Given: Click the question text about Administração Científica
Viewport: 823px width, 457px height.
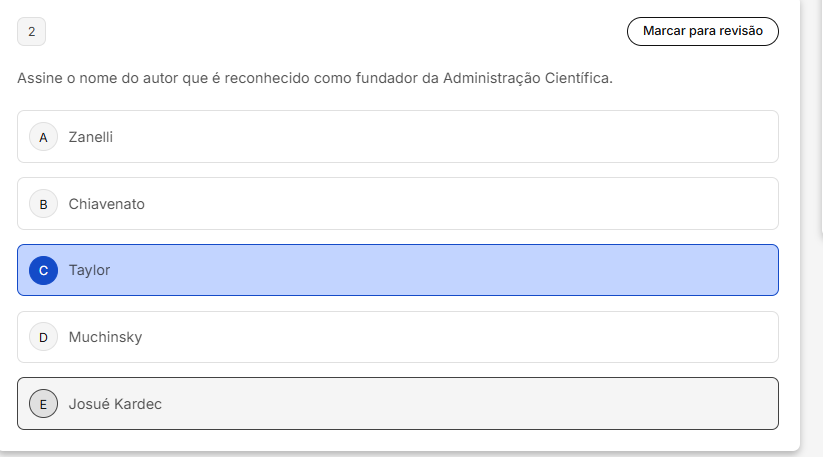Looking at the screenshot, I should pyautogui.click(x=314, y=77).
